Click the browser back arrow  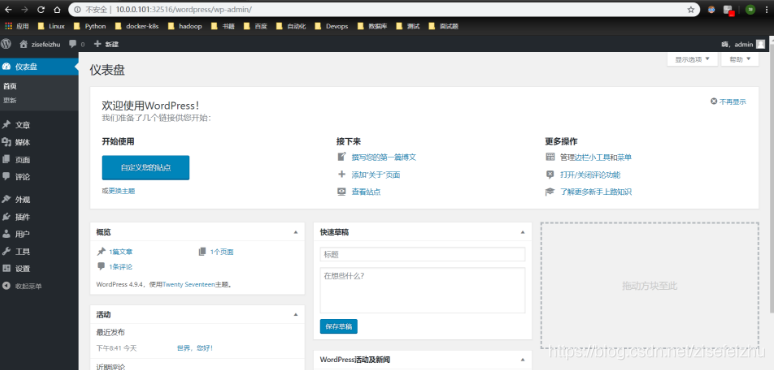click(x=8, y=9)
